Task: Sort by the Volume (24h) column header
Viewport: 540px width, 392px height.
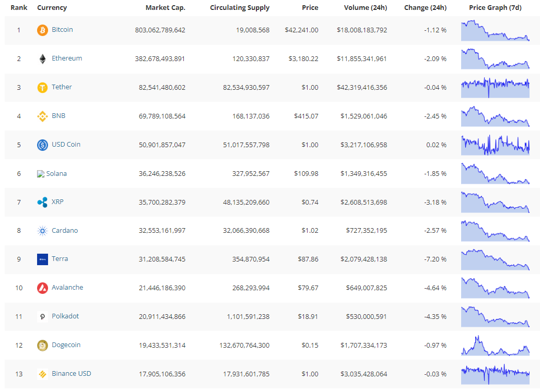Action: point(366,8)
